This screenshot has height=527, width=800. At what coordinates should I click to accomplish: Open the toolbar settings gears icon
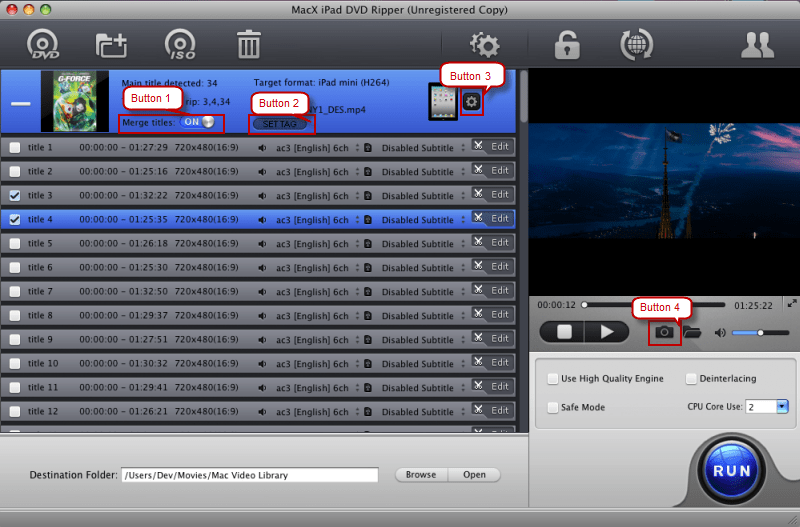pos(484,44)
